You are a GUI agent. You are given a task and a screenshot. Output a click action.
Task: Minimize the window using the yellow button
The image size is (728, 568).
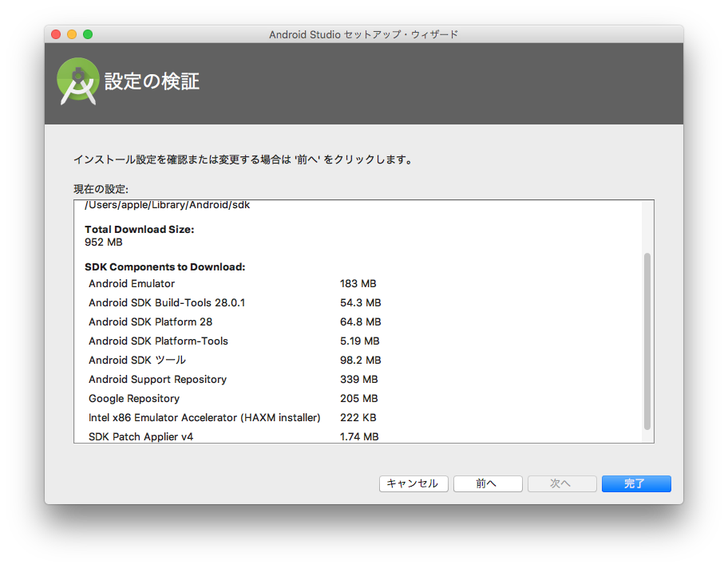[72, 34]
